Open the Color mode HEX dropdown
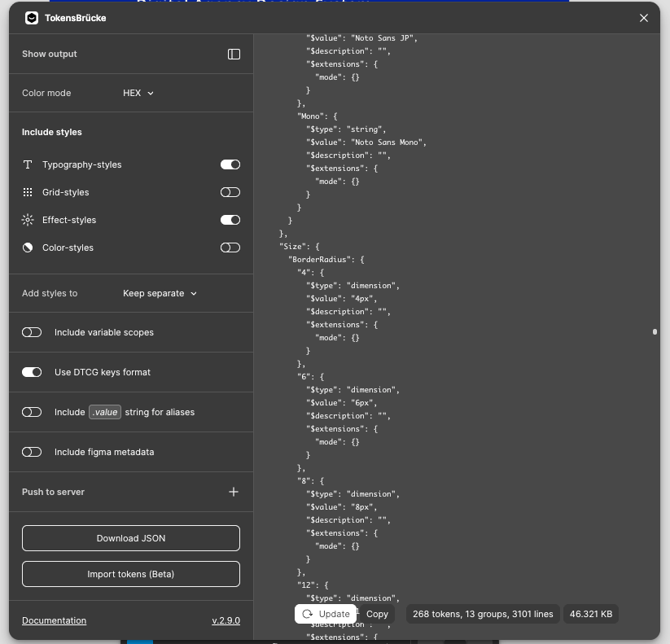 point(138,93)
